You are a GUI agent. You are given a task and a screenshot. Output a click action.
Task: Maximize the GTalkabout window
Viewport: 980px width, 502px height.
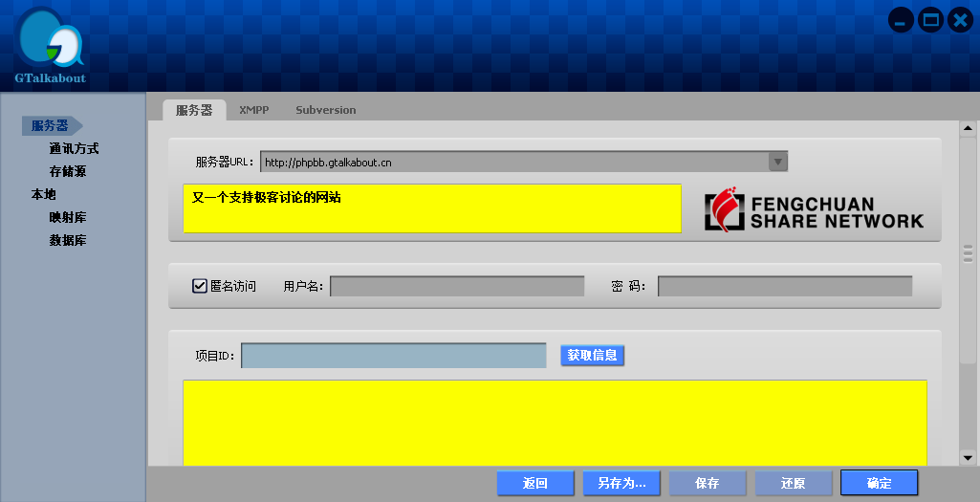[930, 20]
